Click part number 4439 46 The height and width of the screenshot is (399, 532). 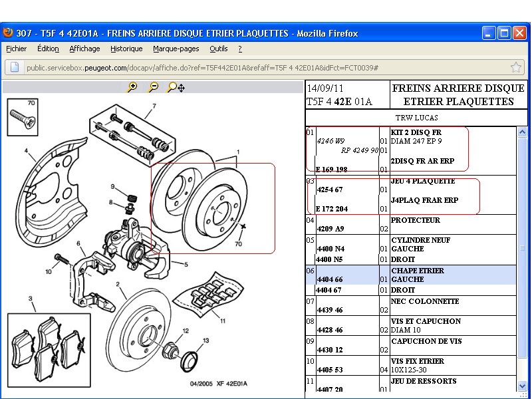pyautogui.click(x=329, y=310)
